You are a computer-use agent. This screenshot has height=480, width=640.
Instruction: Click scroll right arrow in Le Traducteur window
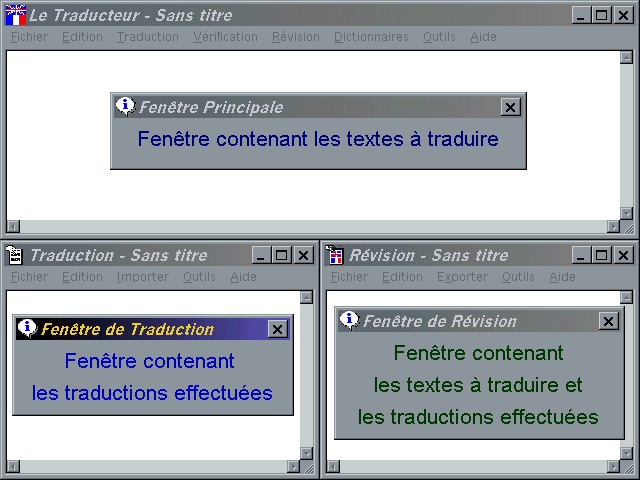tap(613, 227)
